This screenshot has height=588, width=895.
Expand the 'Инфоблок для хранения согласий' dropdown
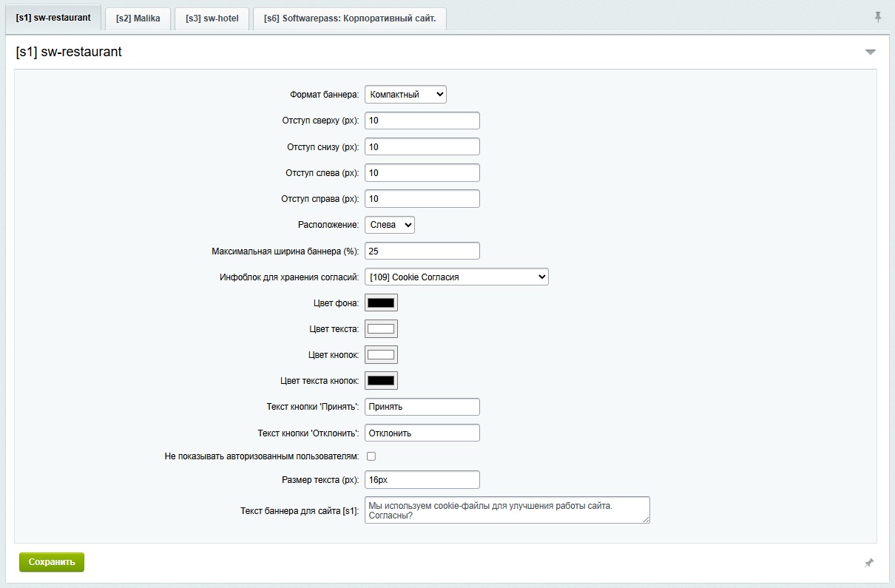tap(456, 277)
